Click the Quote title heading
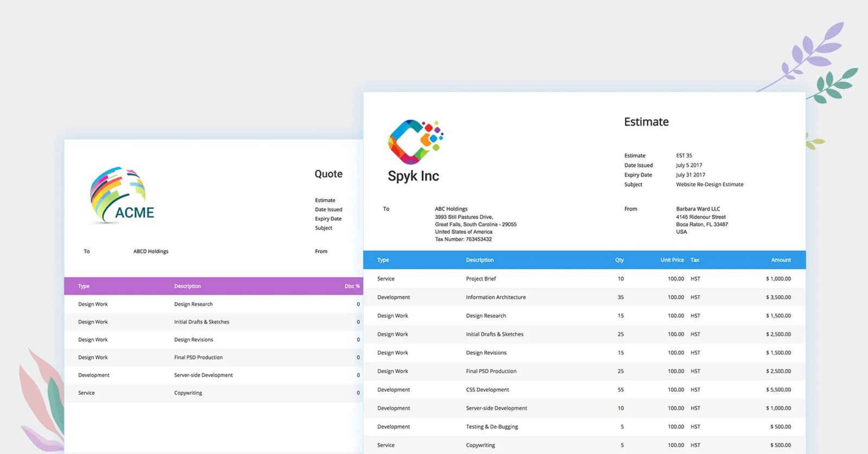This screenshot has height=454, width=868. click(328, 174)
